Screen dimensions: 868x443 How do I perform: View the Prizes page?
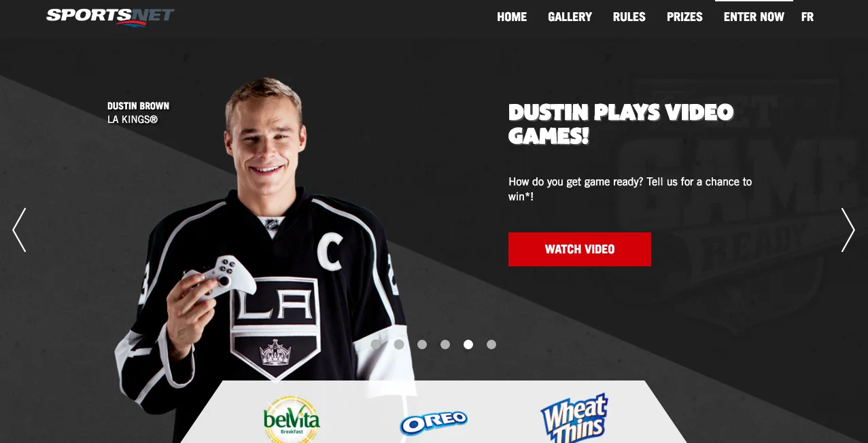684,17
